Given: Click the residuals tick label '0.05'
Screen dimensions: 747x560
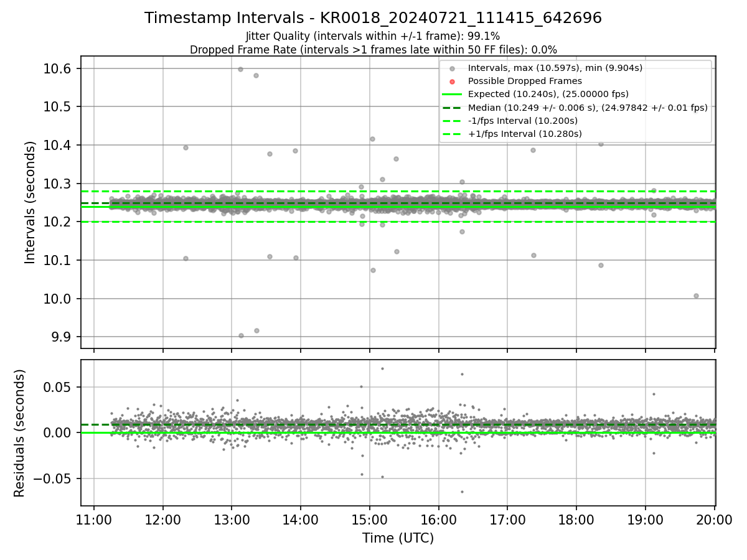Looking at the screenshot, I should click(59, 387).
